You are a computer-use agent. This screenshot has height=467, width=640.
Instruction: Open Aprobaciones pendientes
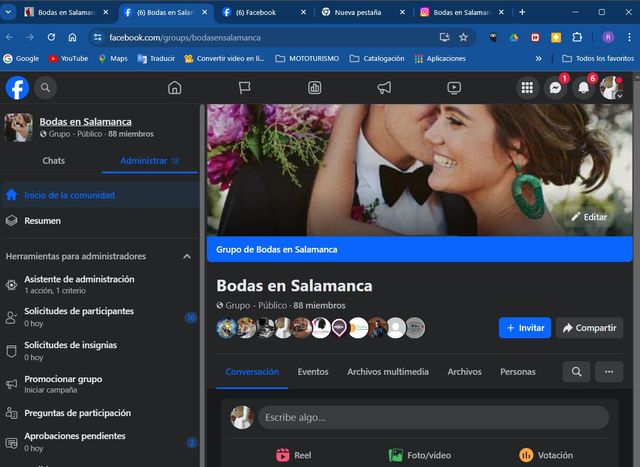click(x=100, y=442)
